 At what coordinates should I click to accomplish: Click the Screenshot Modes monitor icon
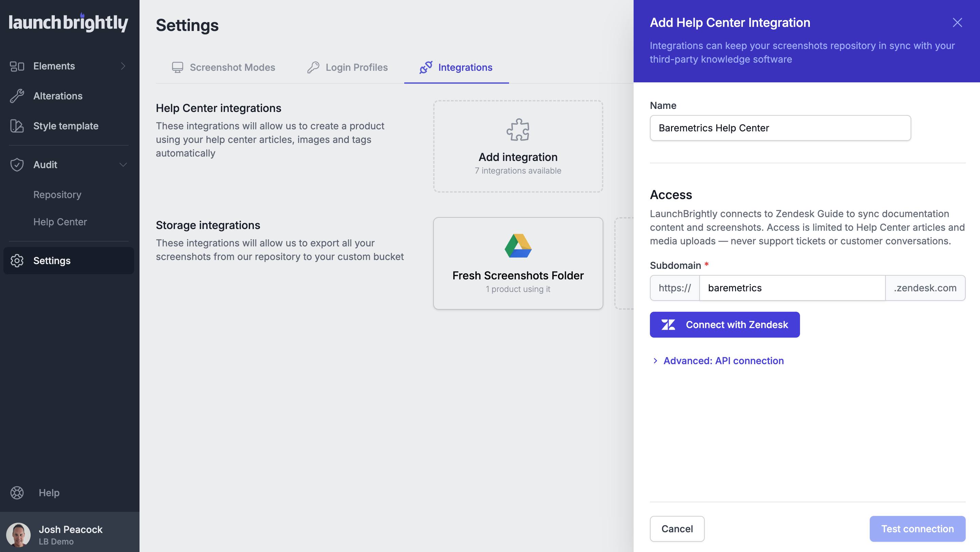coord(177,67)
